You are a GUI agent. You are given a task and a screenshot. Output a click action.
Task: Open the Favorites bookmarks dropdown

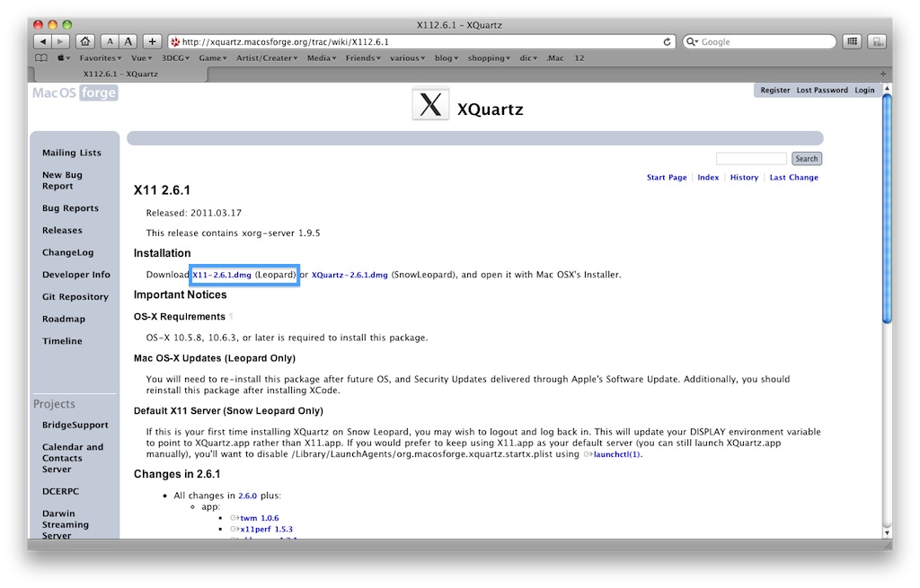99,57
